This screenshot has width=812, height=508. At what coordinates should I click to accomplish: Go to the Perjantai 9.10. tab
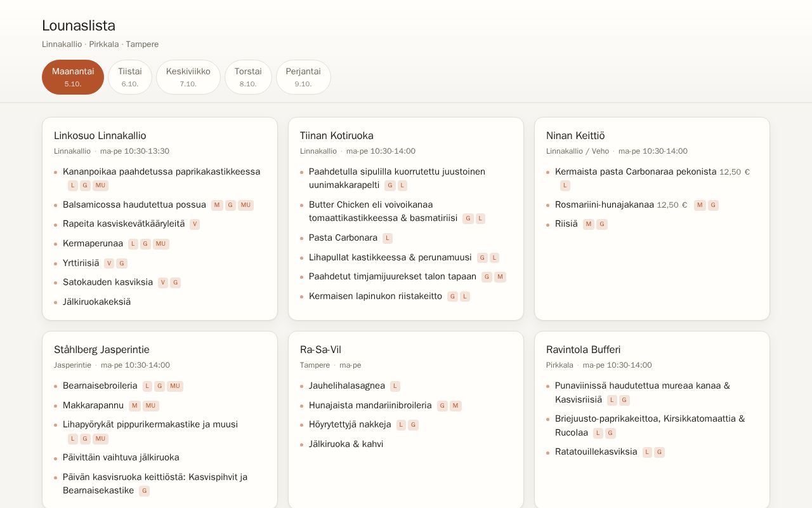[x=303, y=77]
